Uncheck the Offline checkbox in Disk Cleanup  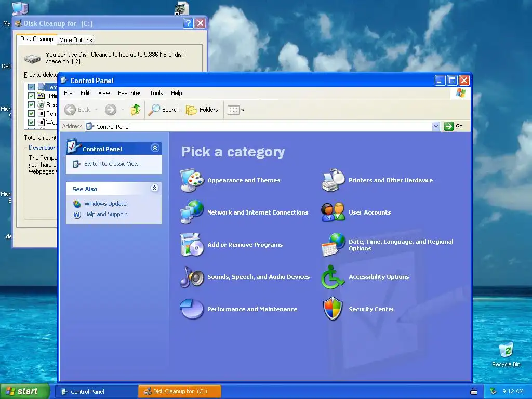(x=31, y=96)
